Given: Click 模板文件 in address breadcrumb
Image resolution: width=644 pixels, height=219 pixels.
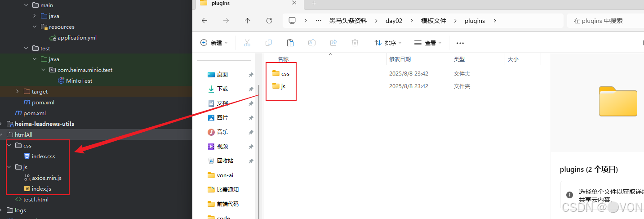Looking at the screenshot, I should (x=434, y=21).
